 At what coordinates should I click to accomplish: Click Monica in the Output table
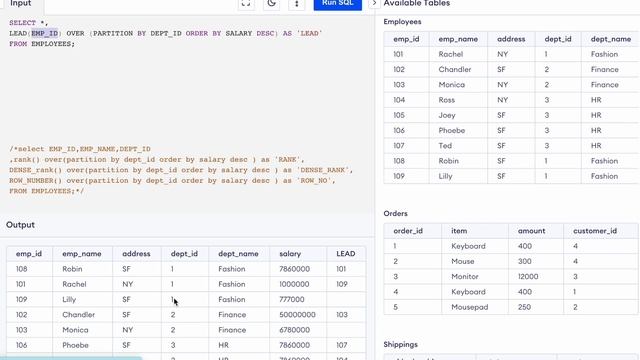(x=76, y=330)
